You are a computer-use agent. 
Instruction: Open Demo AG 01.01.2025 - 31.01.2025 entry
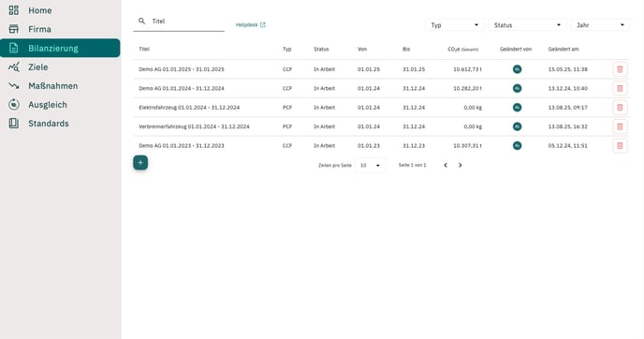pos(182,69)
